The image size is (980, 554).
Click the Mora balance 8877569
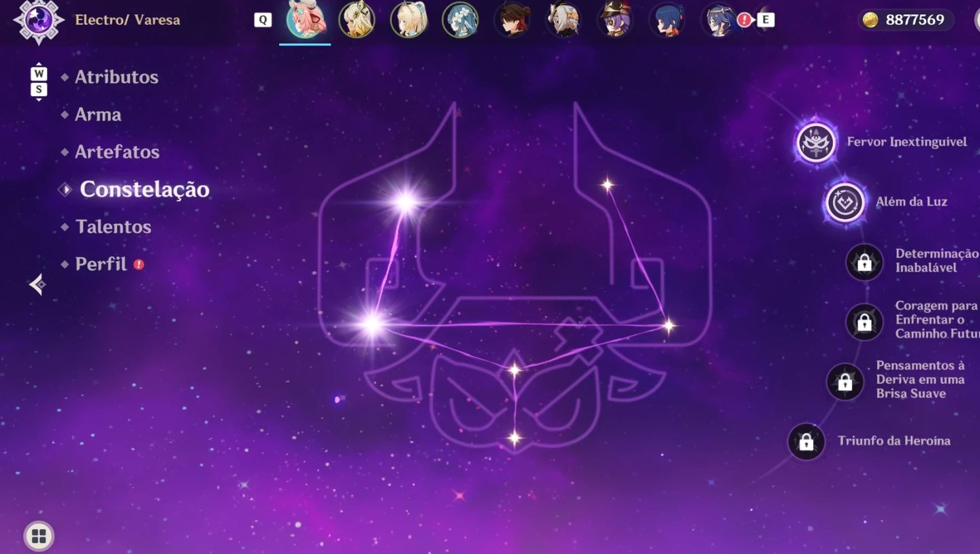915,20
